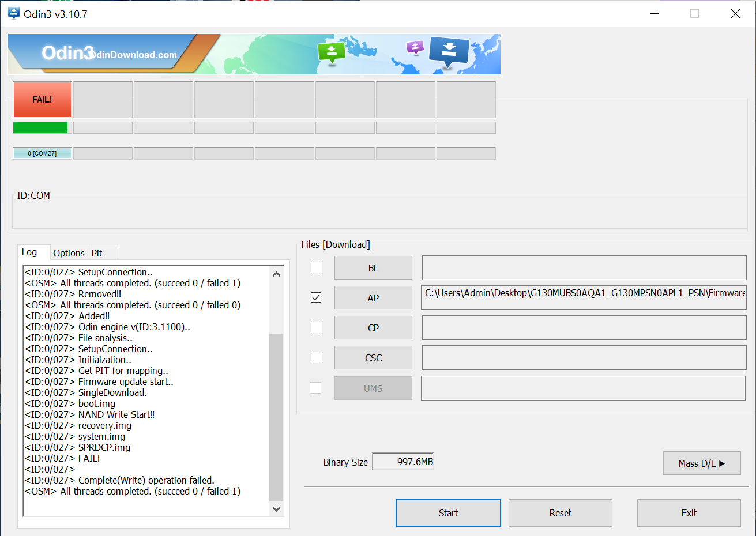Switch to the Options tab
756x536 pixels.
click(69, 253)
